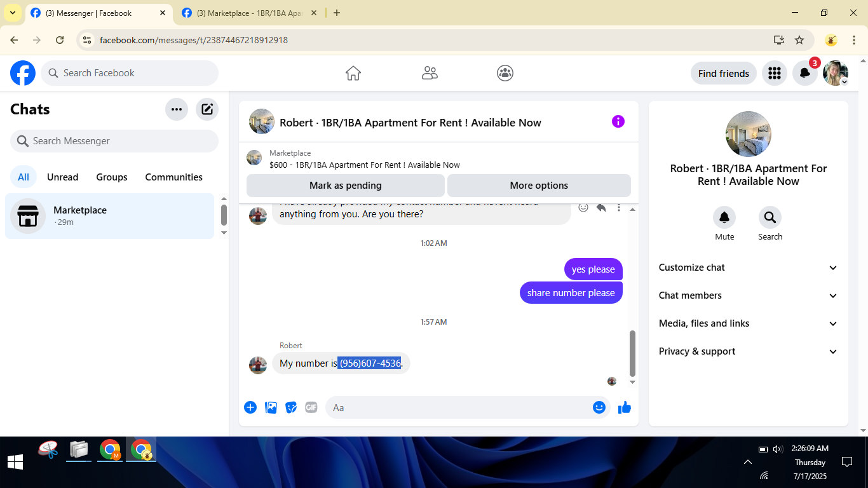Select the Groups chats filter

[112, 177]
